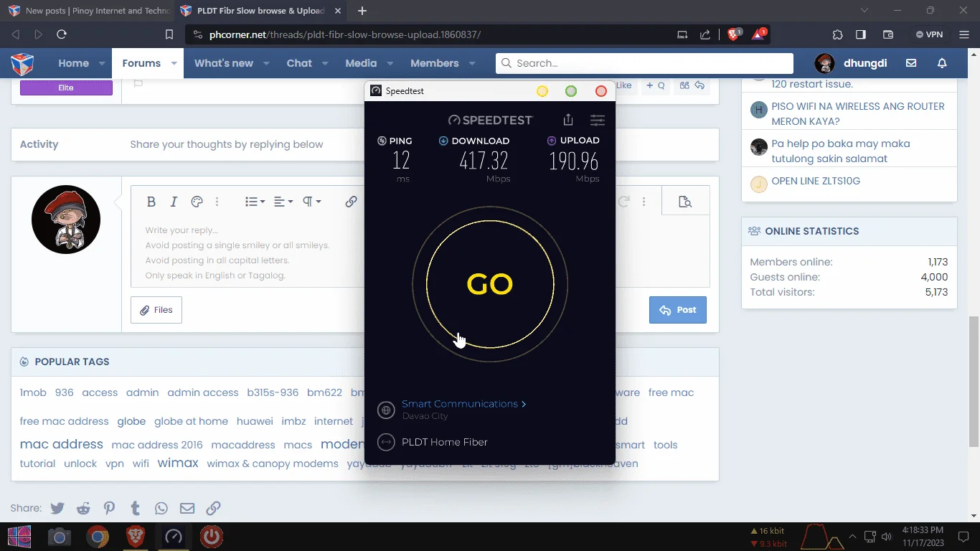Click the DOWNLOAD arrow icon
Screen dimensions: 980x551
pos(443,141)
